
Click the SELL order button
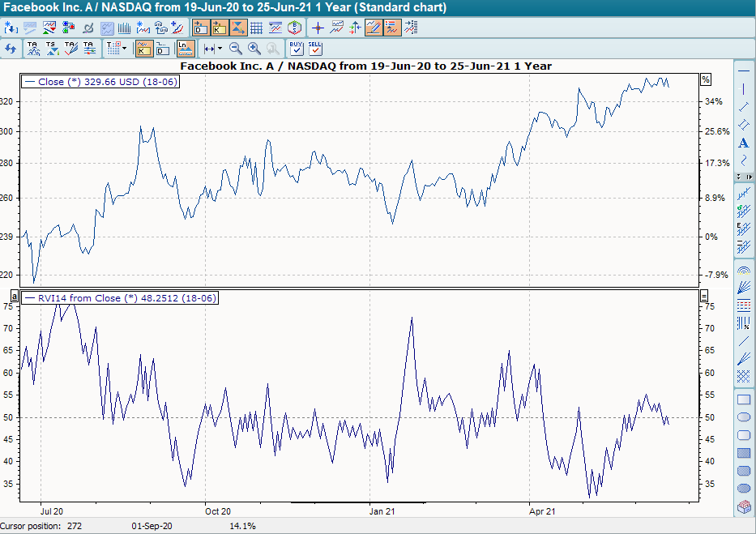315,49
